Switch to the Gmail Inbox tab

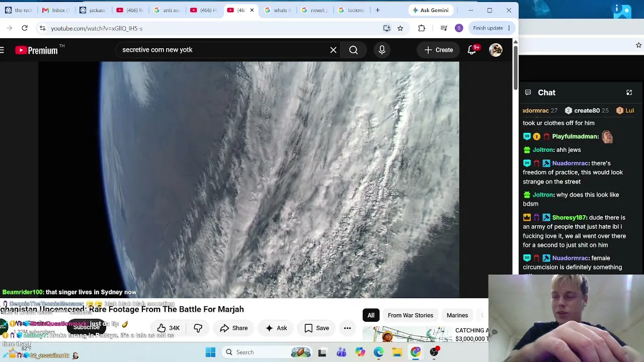(x=56, y=10)
